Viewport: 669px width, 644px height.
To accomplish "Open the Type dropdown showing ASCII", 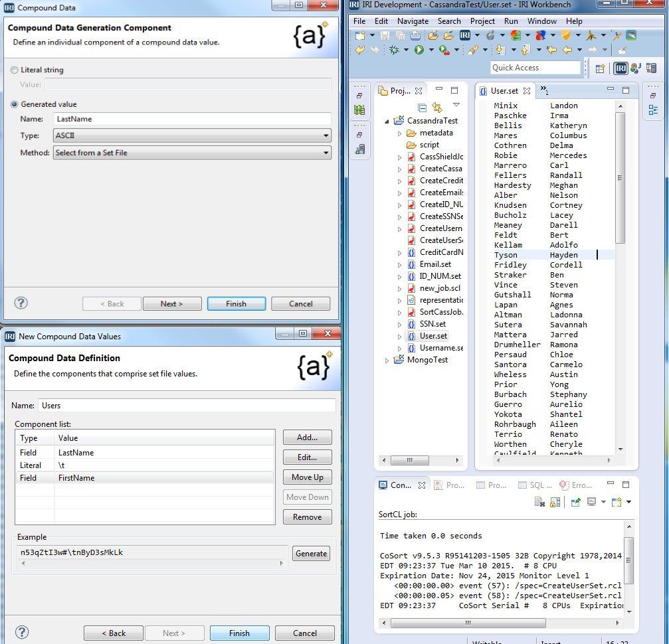I will (192, 135).
